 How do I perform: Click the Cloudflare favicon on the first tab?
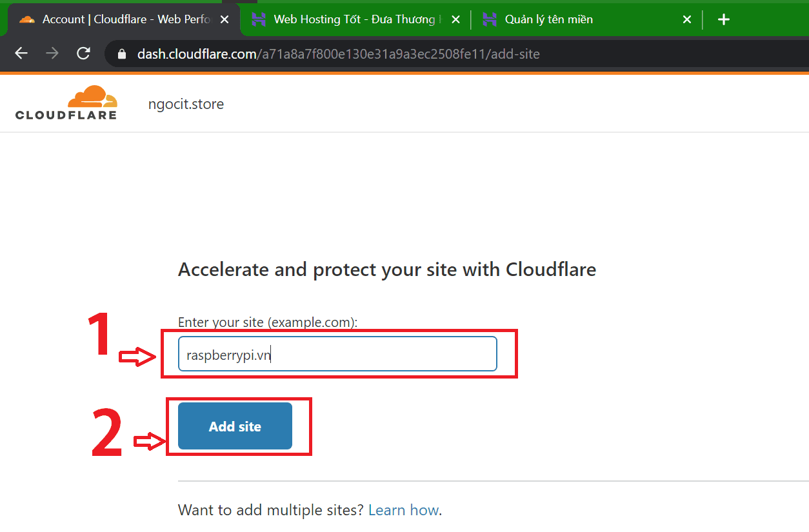27,19
